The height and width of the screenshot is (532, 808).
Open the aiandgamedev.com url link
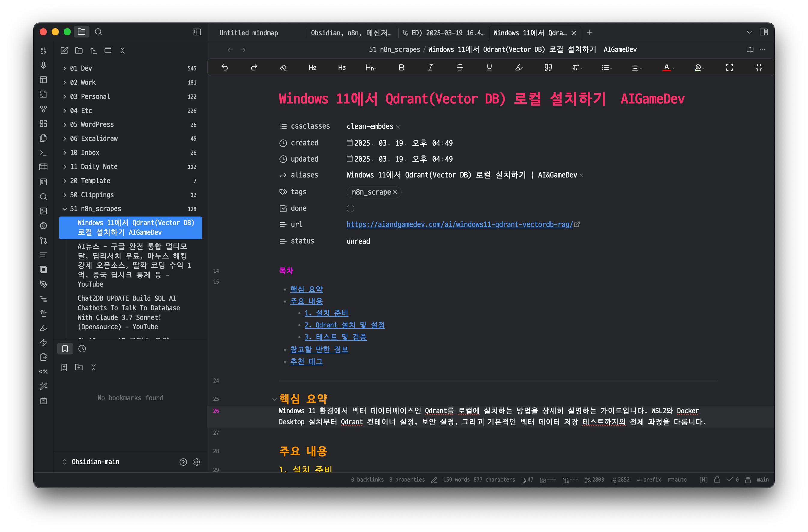(459, 224)
